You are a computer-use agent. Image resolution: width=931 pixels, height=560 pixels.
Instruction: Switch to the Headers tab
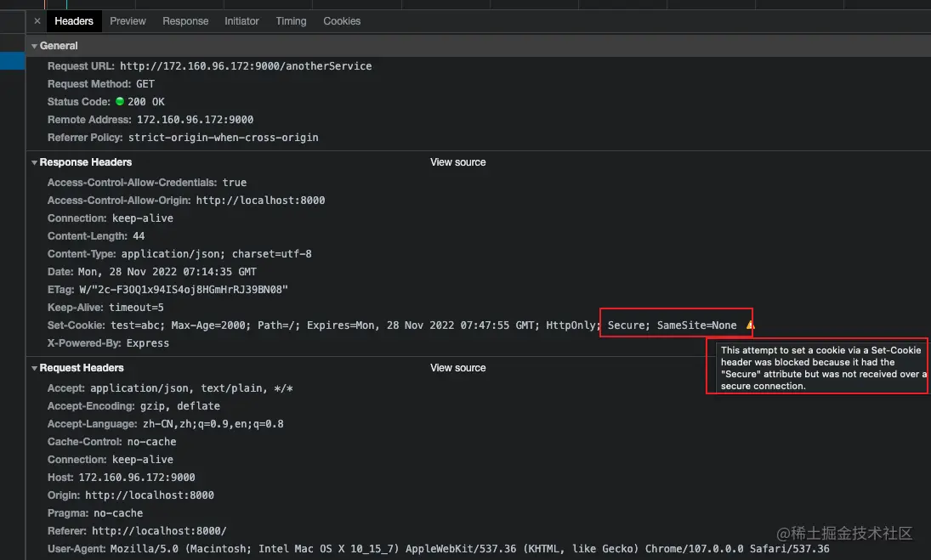point(74,21)
